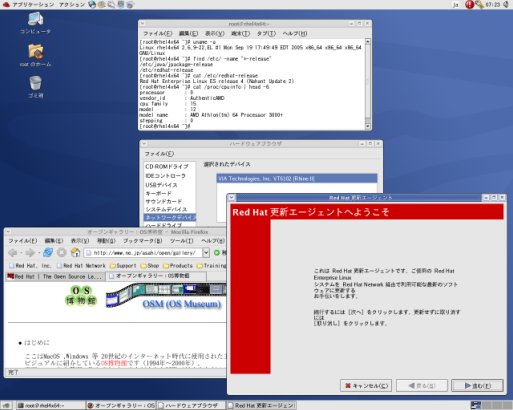Open terminal ヘルプ(H) menu

[x=295, y=33]
